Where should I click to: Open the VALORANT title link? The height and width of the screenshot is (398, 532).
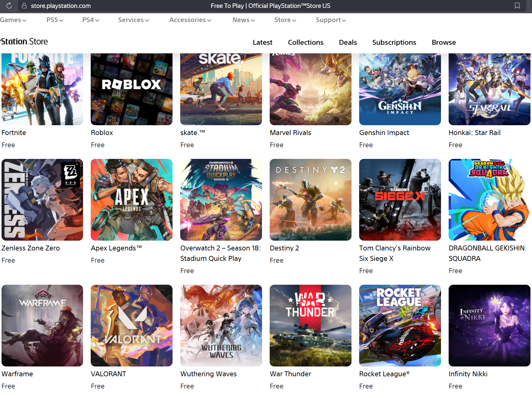point(108,374)
